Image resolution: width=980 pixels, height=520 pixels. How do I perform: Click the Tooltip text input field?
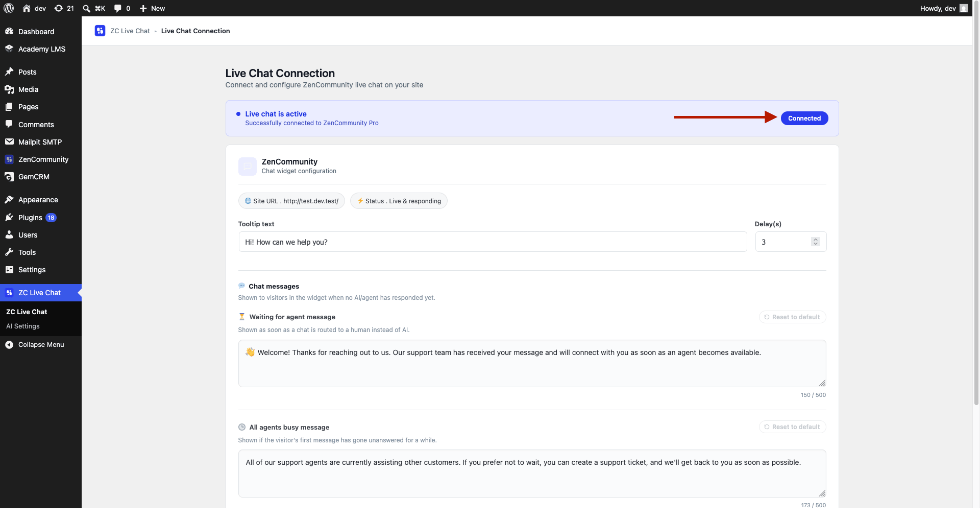click(493, 242)
